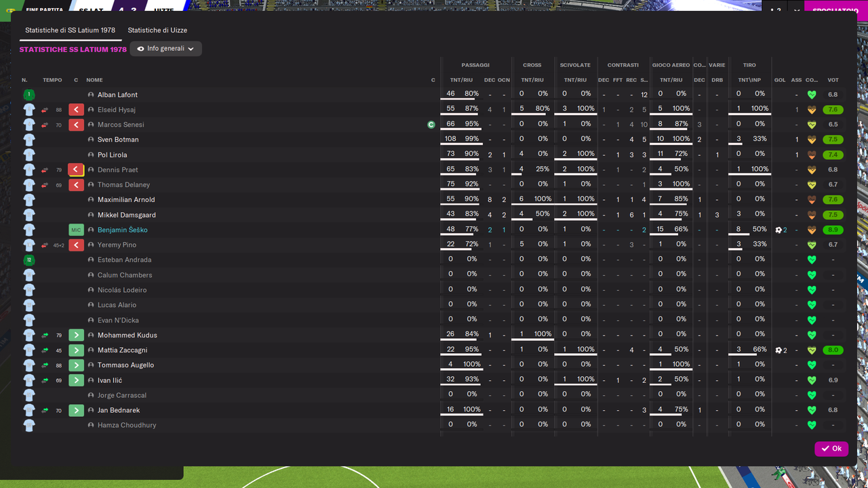This screenshot has height=488, width=868.
Task: Click the player info icon beside Alban Lafont
Action: (91, 95)
